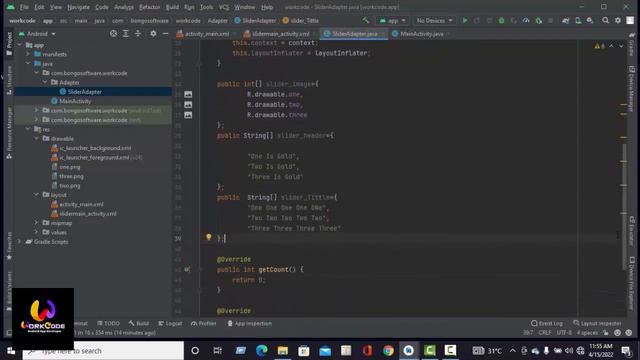Click Attach Debugger to Android Process icon
The width and height of the screenshot is (640, 360).
click(538, 20)
